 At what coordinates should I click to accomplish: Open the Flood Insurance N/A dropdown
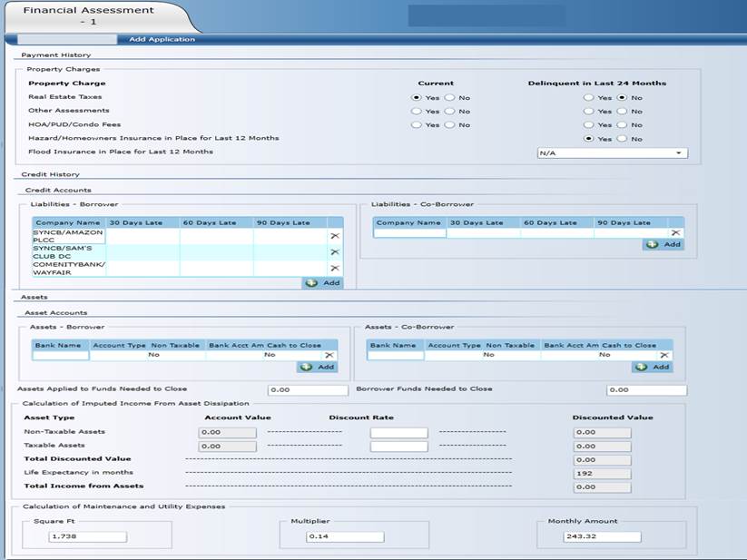point(612,153)
